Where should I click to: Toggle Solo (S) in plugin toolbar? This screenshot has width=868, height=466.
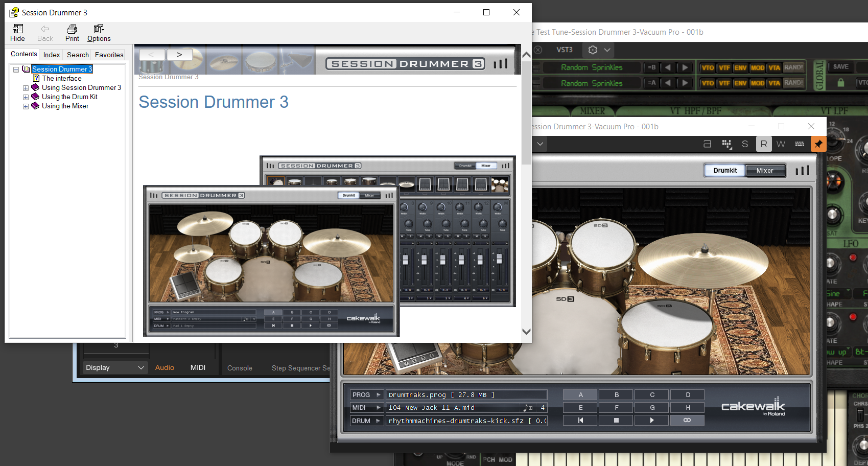click(745, 144)
